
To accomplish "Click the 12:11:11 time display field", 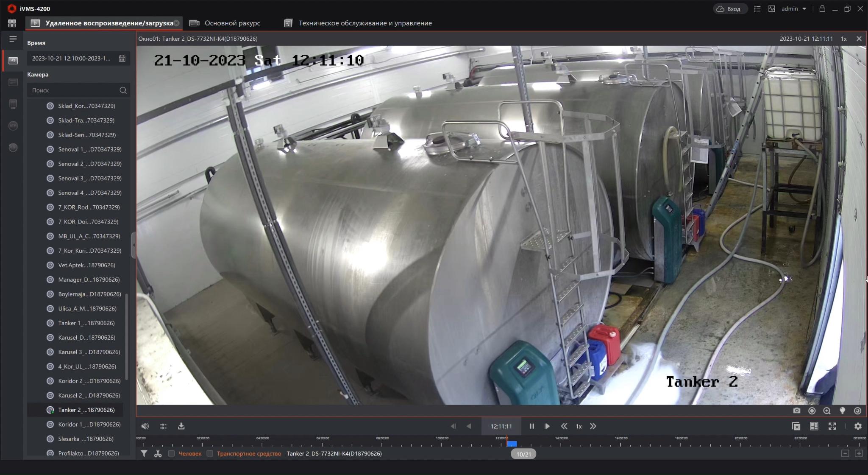I will (501, 426).
